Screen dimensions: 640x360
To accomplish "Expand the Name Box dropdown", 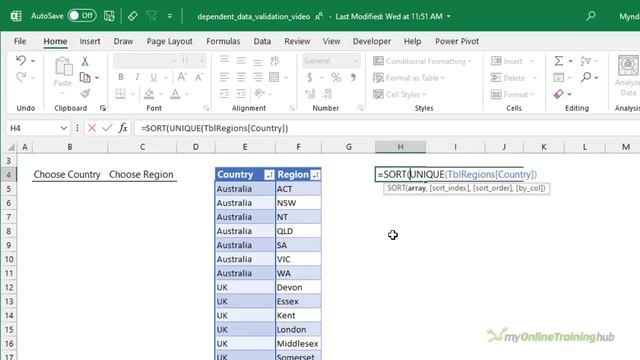I will [64, 128].
